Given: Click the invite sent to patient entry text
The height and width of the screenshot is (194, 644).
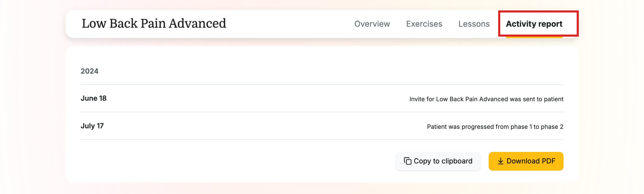Looking at the screenshot, I should 486,99.
